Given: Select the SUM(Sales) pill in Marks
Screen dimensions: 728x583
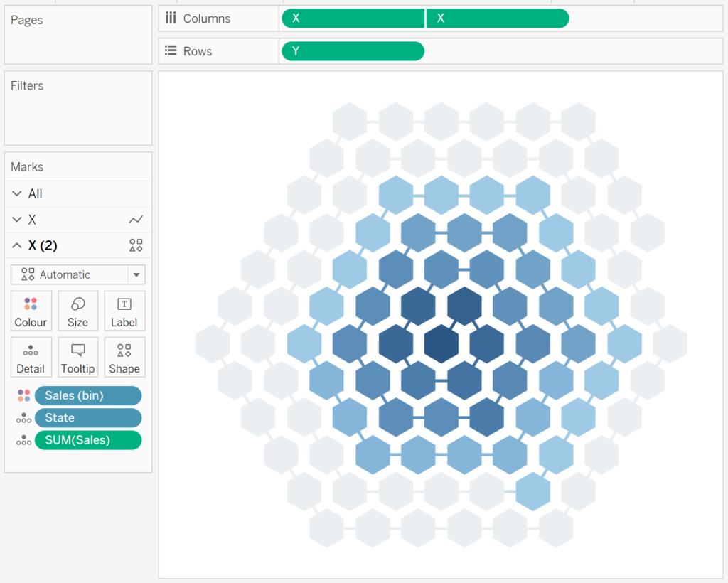Looking at the screenshot, I should coord(88,440).
